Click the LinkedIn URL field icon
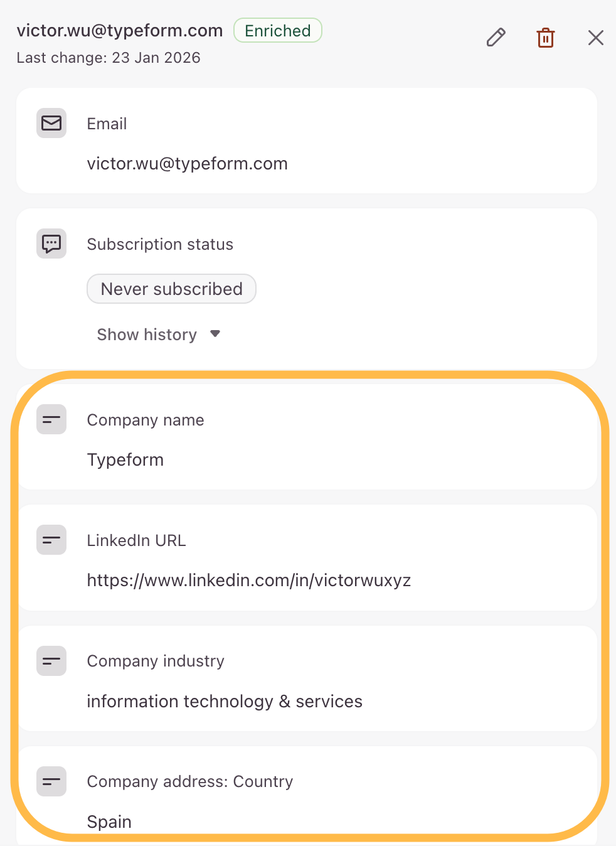Viewport: 616px width, 846px height. (51, 540)
